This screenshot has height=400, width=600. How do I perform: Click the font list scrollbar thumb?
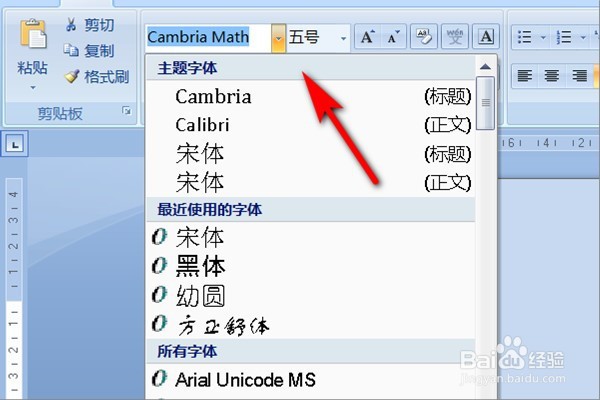pyautogui.click(x=486, y=103)
